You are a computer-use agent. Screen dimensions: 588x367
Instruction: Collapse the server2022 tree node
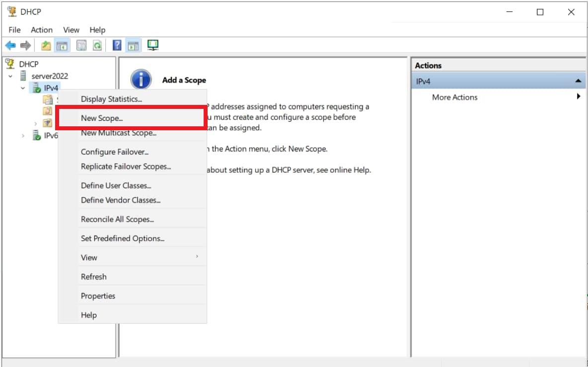(10, 77)
